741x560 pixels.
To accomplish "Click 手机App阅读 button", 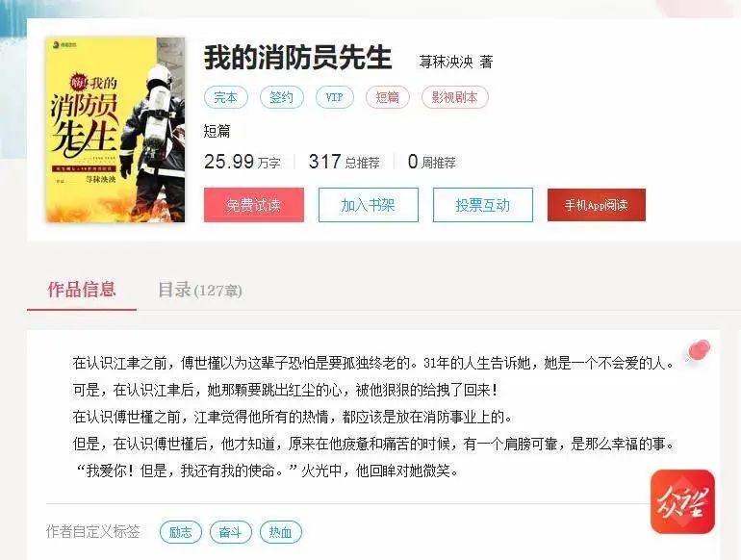I will [597, 205].
